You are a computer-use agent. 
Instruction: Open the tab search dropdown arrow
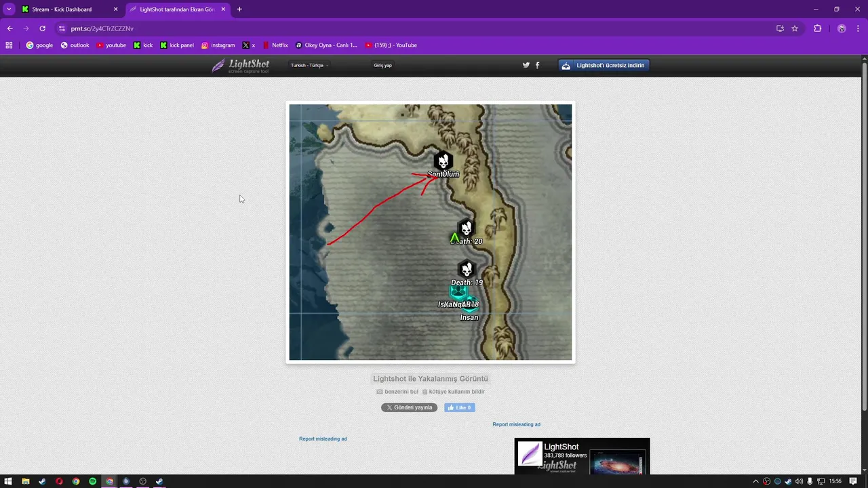[x=9, y=9]
